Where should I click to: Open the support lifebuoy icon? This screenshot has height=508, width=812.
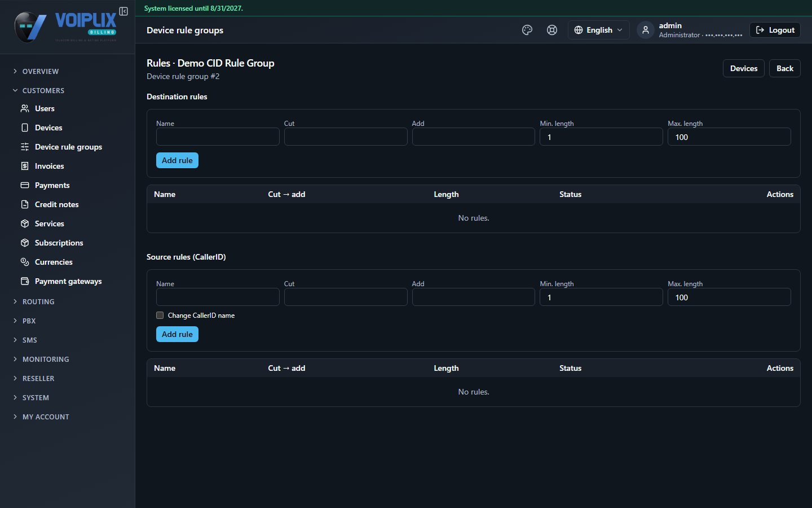pos(552,30)
